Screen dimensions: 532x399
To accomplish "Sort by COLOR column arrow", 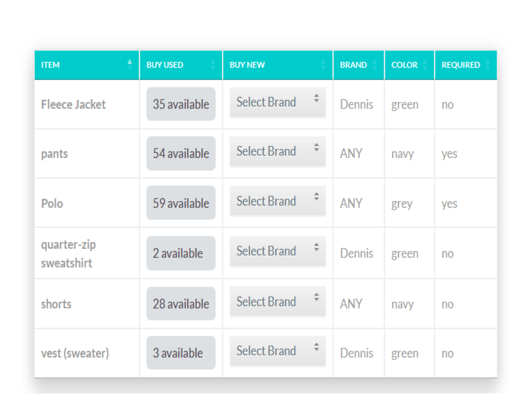I will coord(425,65).
